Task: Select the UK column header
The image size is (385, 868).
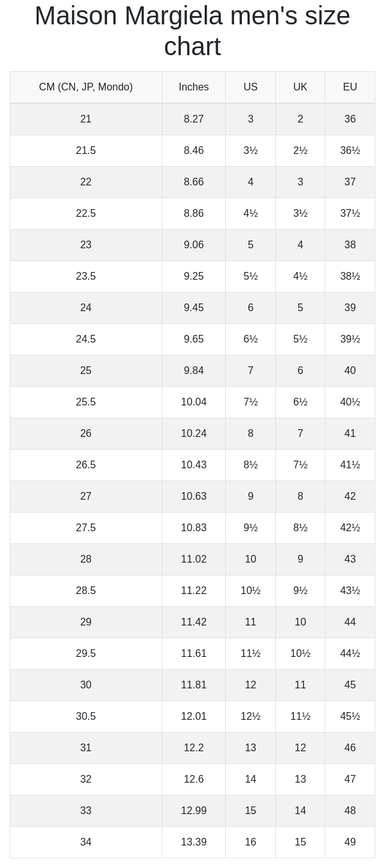Action: click(x=300, y=87)
